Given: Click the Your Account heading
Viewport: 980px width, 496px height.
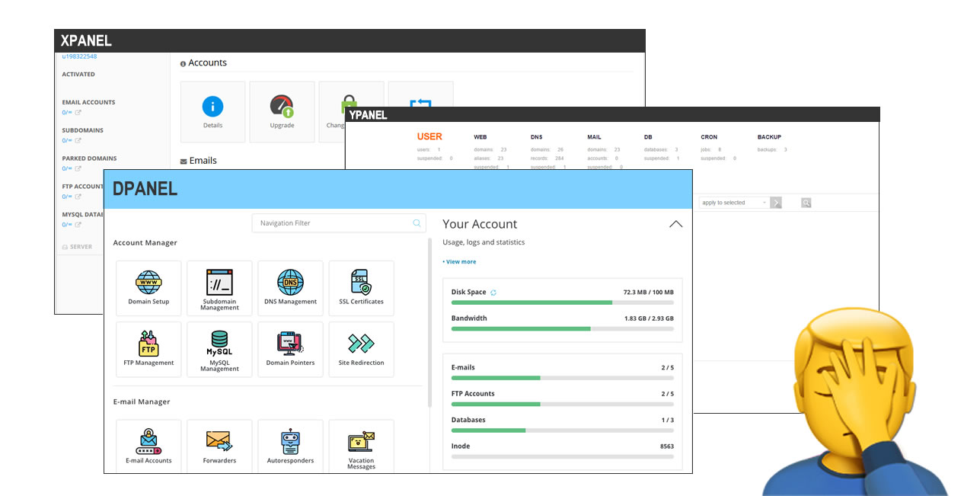Looking at the screenshot, I should (x=480, y=224).
